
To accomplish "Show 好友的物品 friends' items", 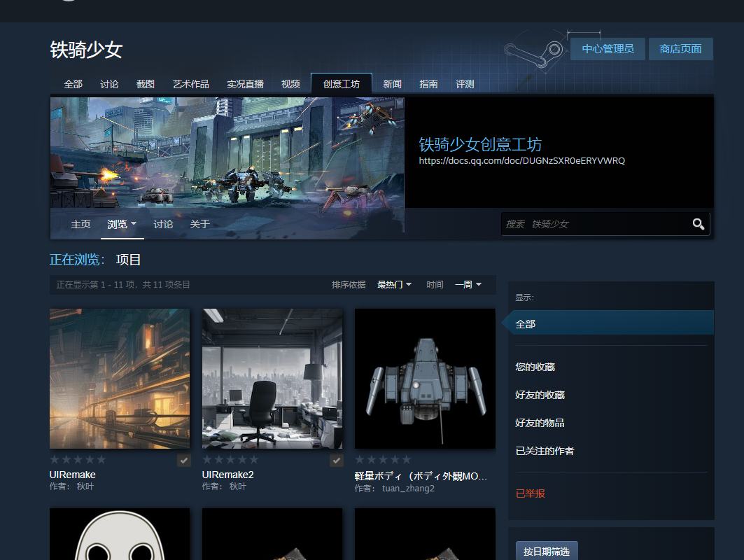I will tap(540, 423).
